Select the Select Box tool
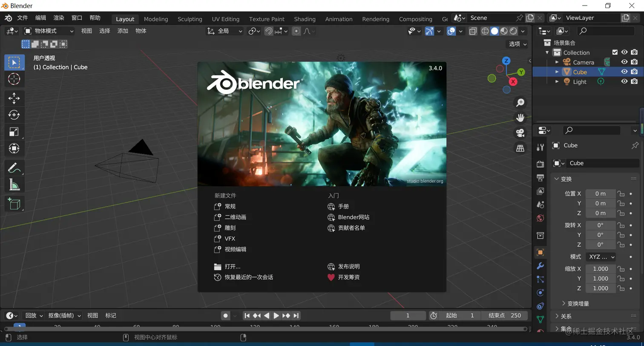This screenshot has height=346, width=644. (14, 62)
